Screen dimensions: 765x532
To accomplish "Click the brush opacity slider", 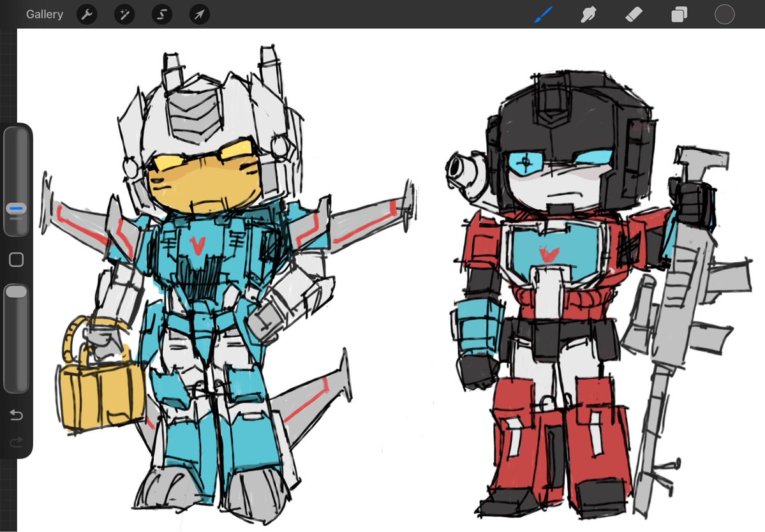I will click(x=16, y=339).
